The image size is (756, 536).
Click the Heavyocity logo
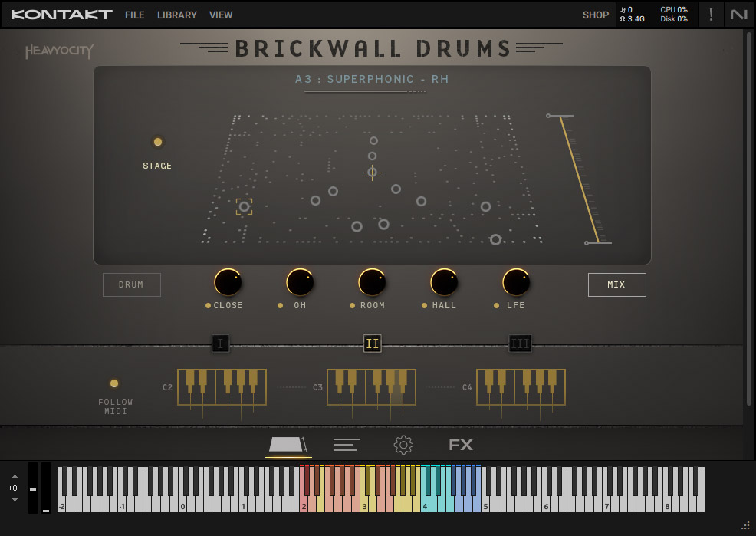point(59,51)
